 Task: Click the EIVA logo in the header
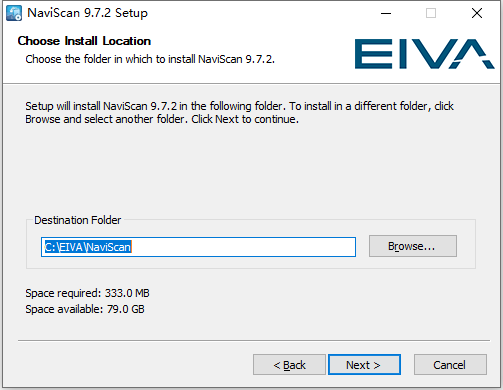424,54
